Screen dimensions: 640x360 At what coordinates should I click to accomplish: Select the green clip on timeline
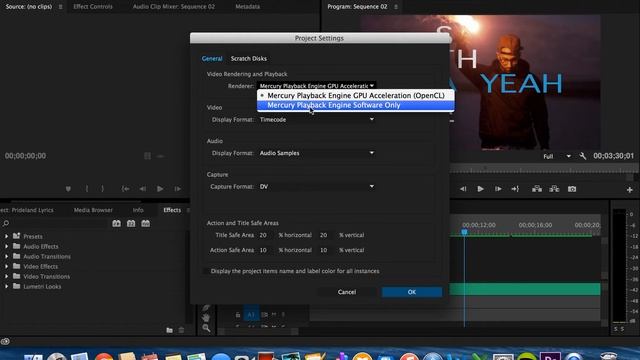click(x=525, y=289)
